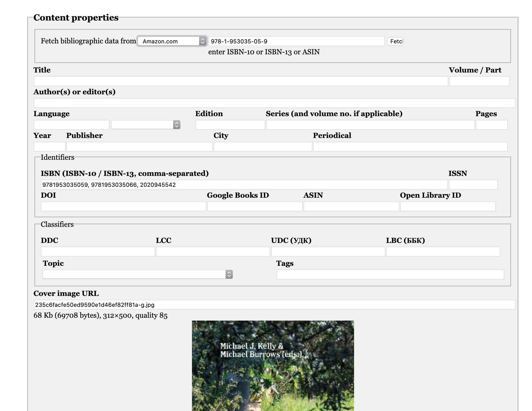The height and width of the screenshot is (411, 532).
Task: Click the Google Books ID field
Action: coord(255,207)
